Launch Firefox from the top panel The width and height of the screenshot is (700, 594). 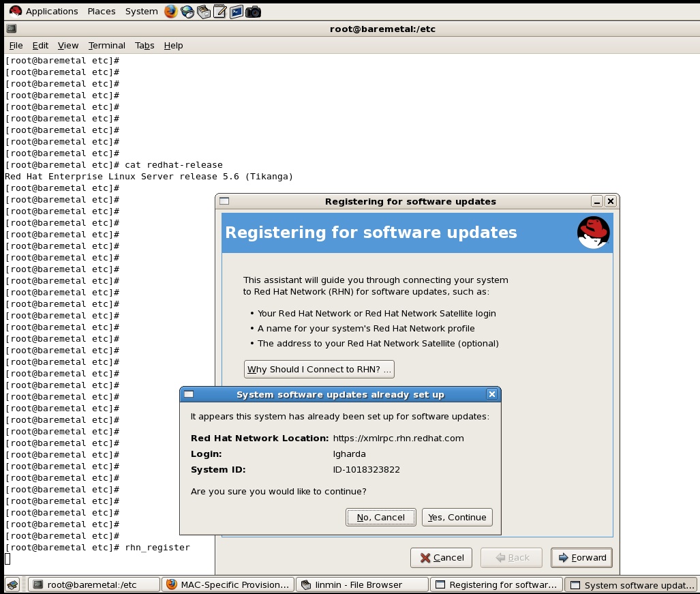click(x=170, y=11)
